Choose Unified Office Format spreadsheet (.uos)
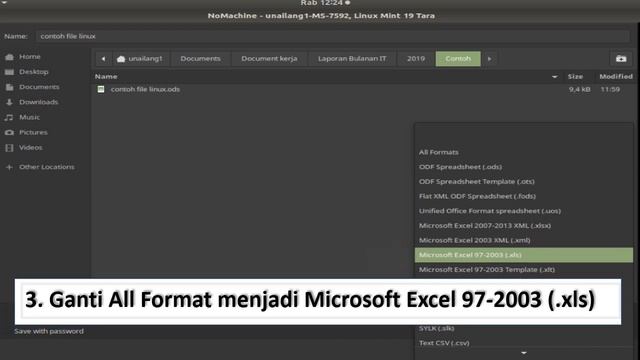The height and width of the screenshot is (360, 640). coord(524,211)
